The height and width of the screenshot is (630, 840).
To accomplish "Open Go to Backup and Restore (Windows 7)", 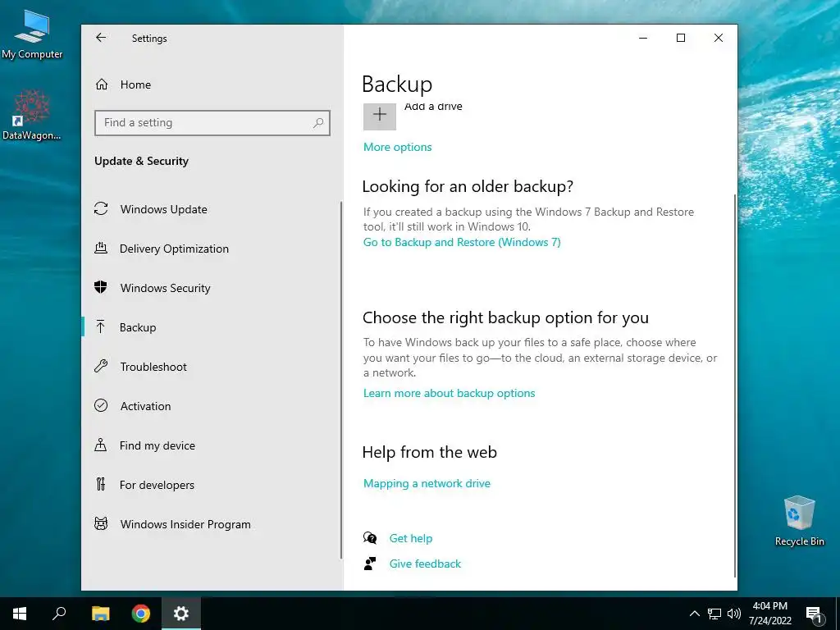I will (462, 242).
